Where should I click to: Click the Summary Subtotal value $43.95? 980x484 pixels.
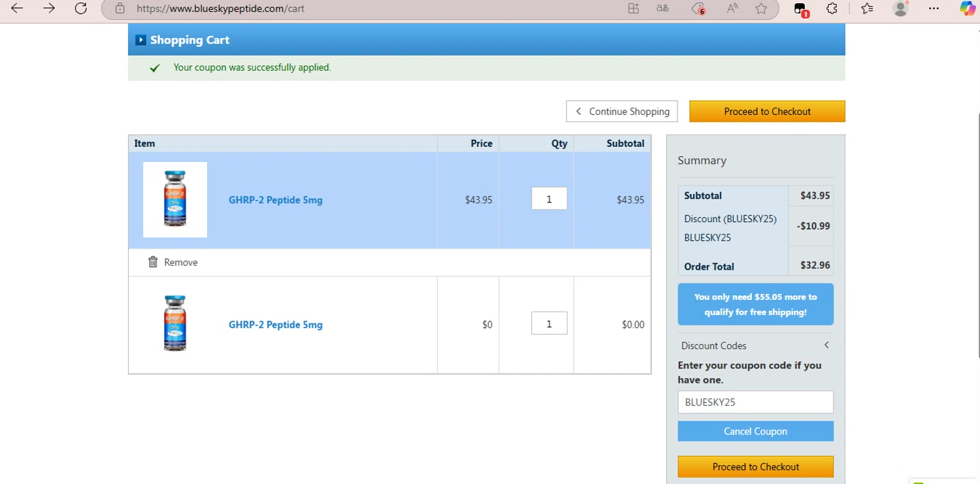[x=815, y=195]
